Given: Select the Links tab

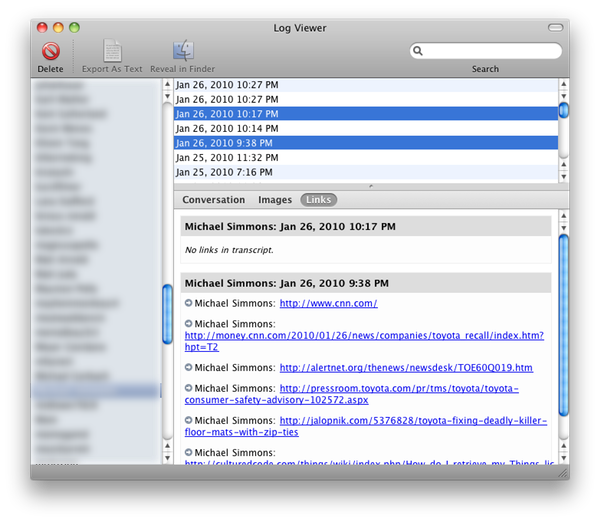Looking at the screenshot, I should pyautogui.click(x=318, y=200).
